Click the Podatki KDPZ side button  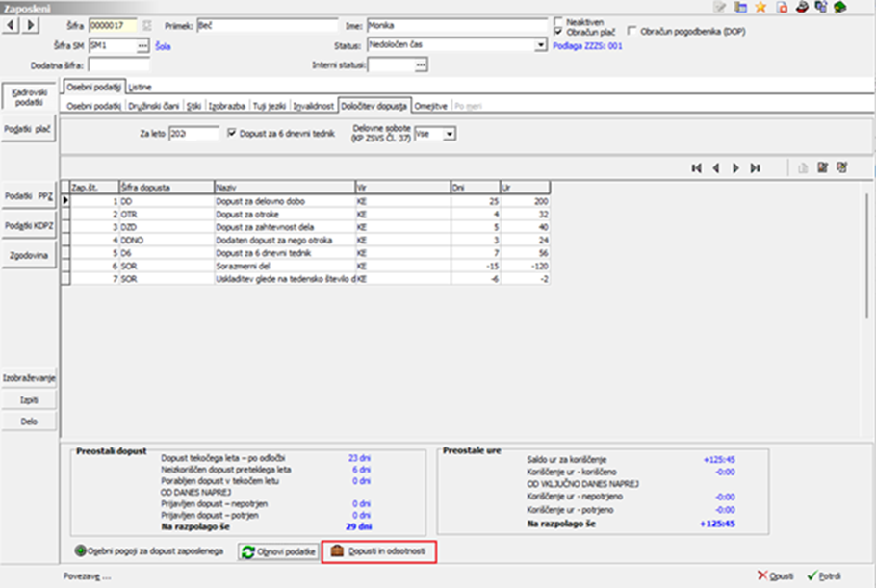pos(29,226)
